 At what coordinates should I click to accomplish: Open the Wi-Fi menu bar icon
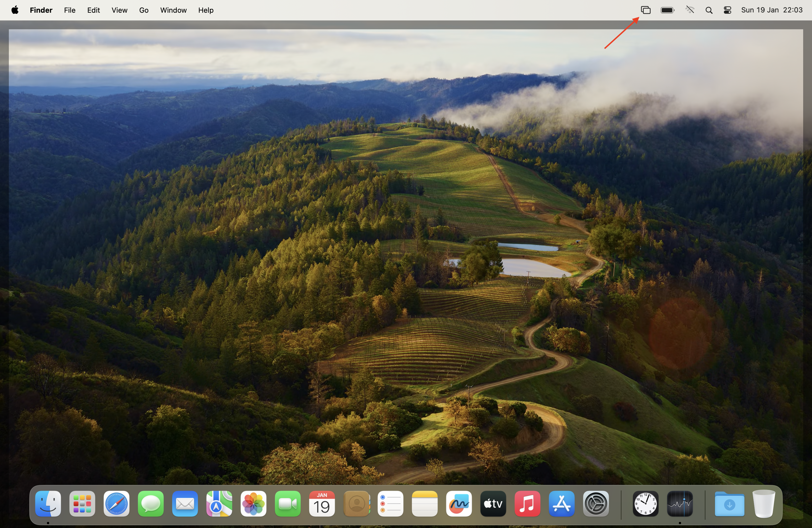click(690, 10)
